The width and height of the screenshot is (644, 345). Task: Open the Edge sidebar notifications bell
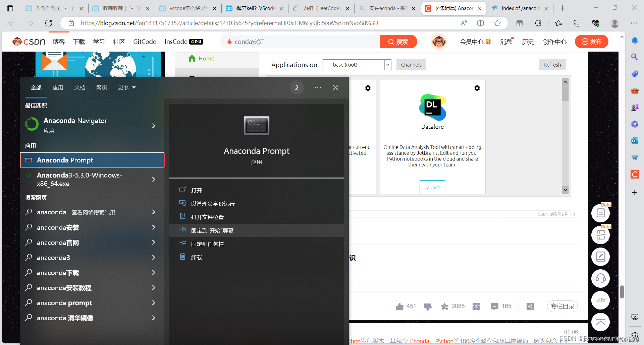click(635, 41)
